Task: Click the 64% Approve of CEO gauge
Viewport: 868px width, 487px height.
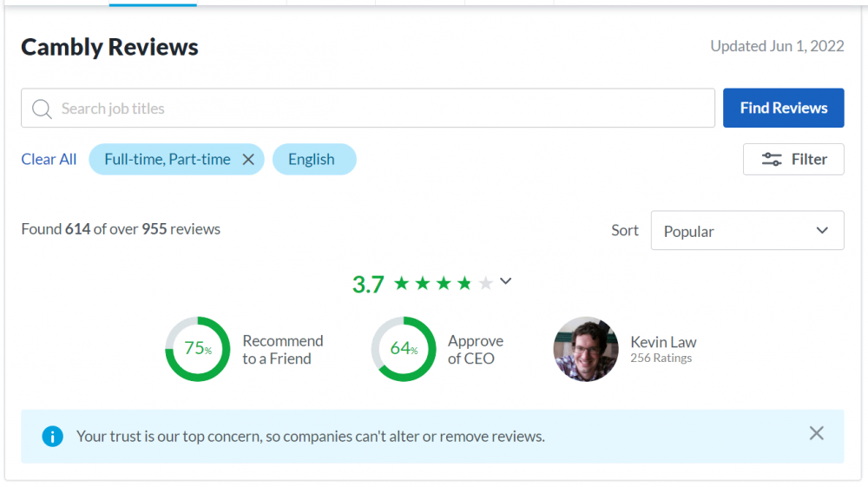Action: pos(404,349)
